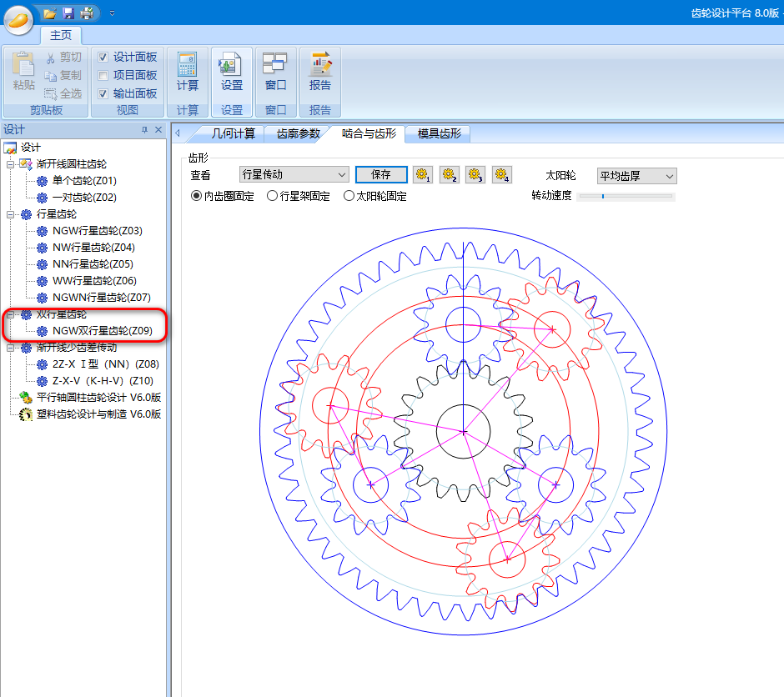Screen dimensions: 784x697
Task: Collapse 双行星齿轮 tree node
Action: point(10,314)
